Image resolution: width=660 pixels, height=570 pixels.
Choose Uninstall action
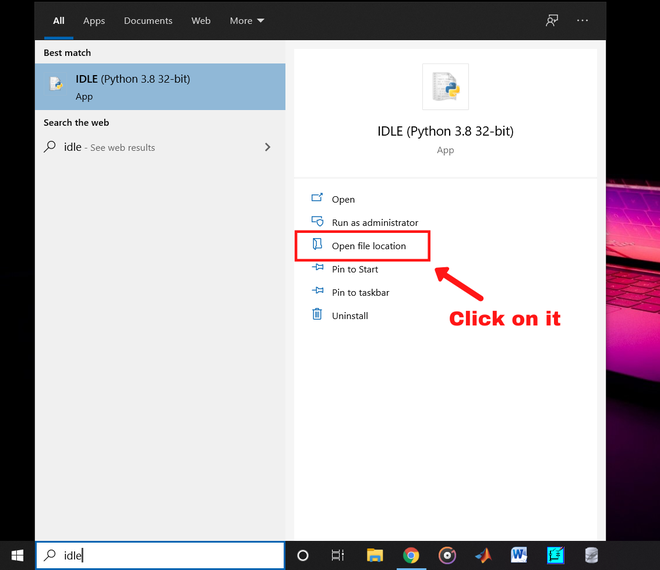(350, 316)
